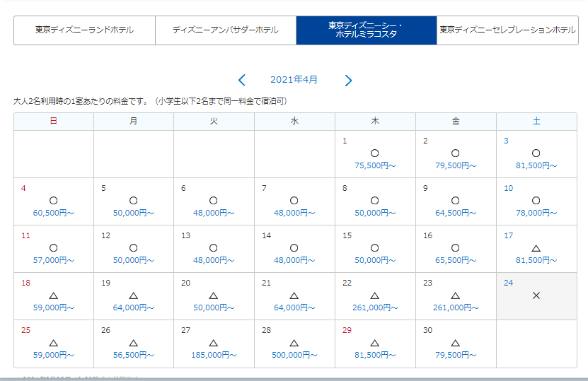This screenshot has height=381, width=588.
Task: Go to previous month arrow
Action: tap(242, 80)
